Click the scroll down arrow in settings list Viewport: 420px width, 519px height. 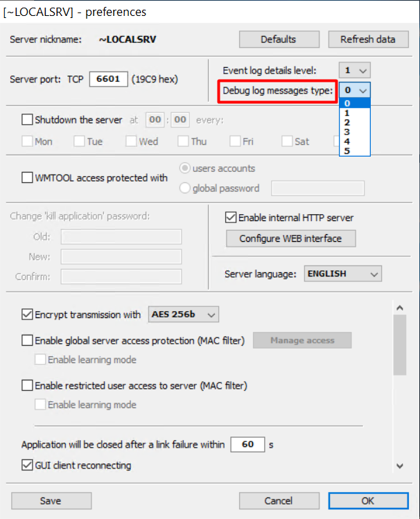pyautogui.click(x=399, y=466)
